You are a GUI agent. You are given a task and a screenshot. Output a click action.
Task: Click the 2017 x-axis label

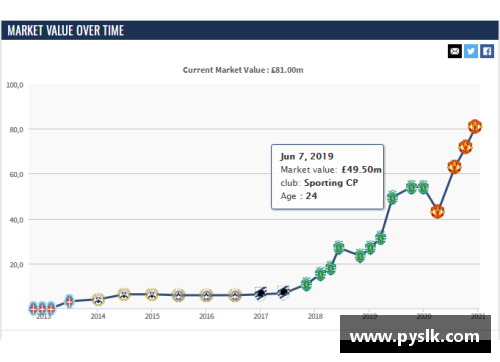coord(261,316)
